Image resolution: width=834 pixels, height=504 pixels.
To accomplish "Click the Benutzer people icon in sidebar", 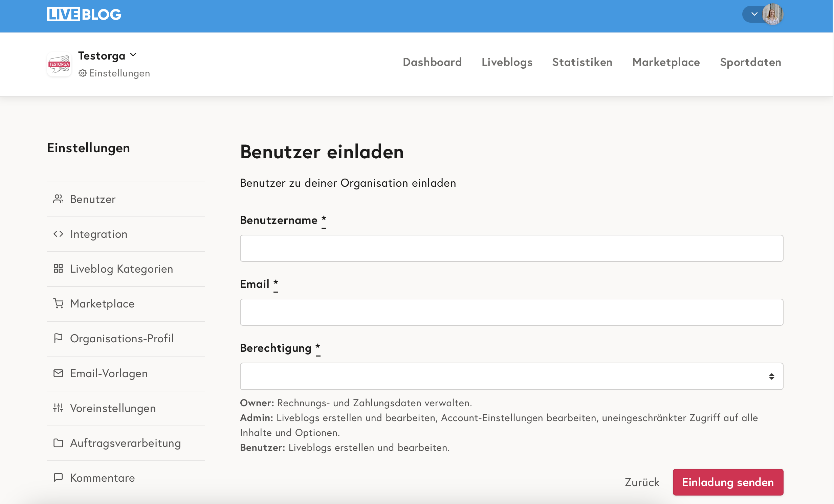I will (58, 199).
